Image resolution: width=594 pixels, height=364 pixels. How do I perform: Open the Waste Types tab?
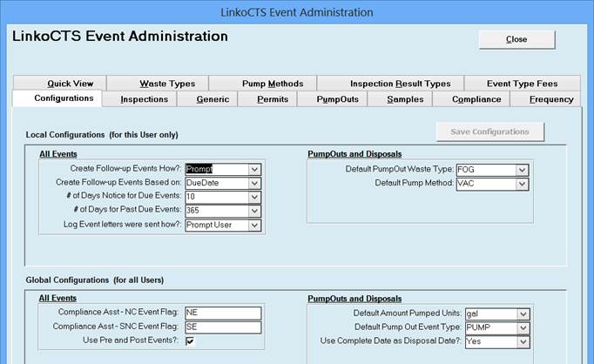167,84
